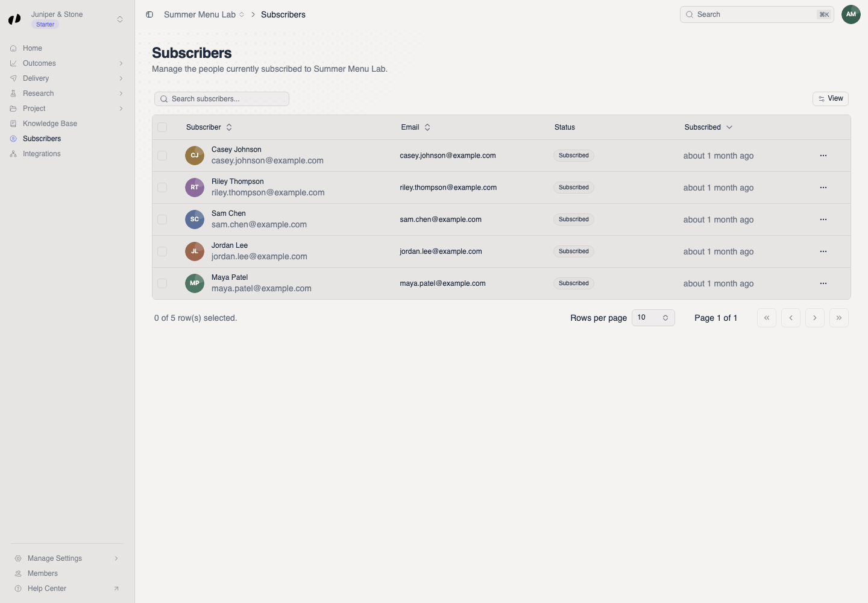Open the AM user avatar menu
Image resolution: width=868 pixels, height=603 pixels.
click(x=851, y=14)
